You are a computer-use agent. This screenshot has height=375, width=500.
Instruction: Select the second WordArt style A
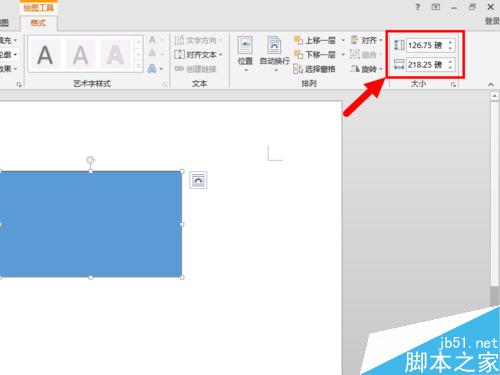click(x=80, y=54)
